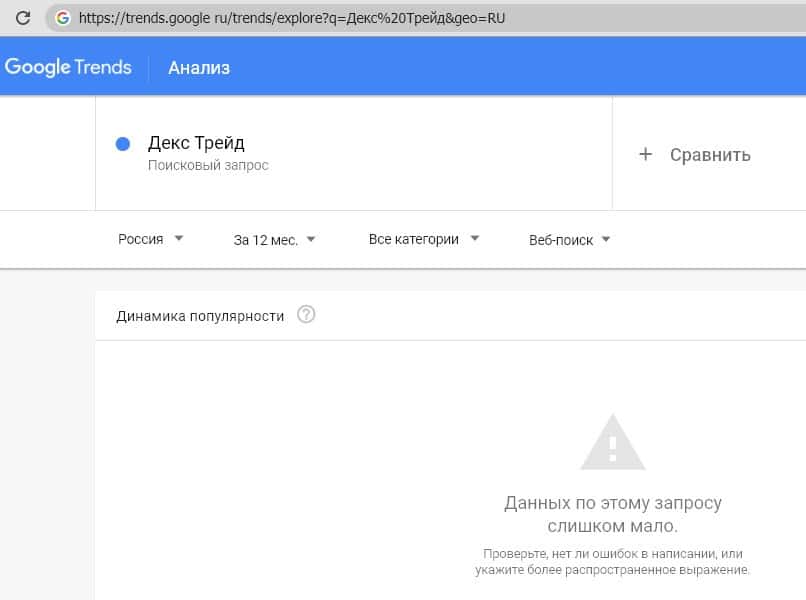Image resolution: width=806 pixels, height=600 pixels.
Task: Go to the Анализ section in header
Action: 199,68
